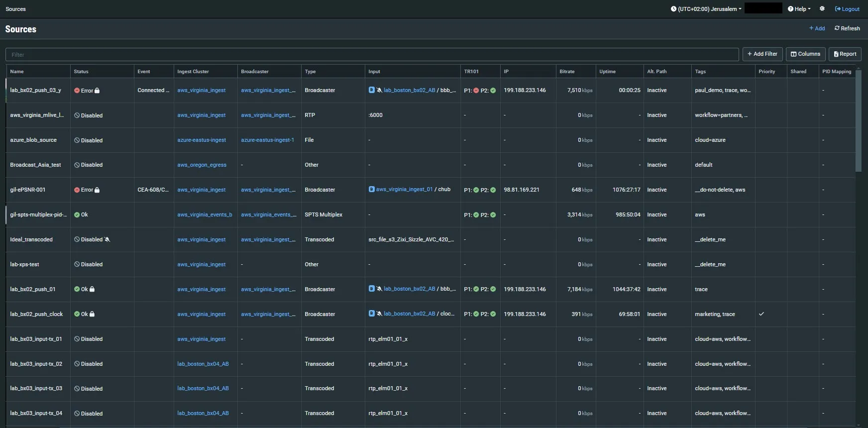
Task: Open the Columns chooser
Action: pyautogui.click(x=806, y=54)
